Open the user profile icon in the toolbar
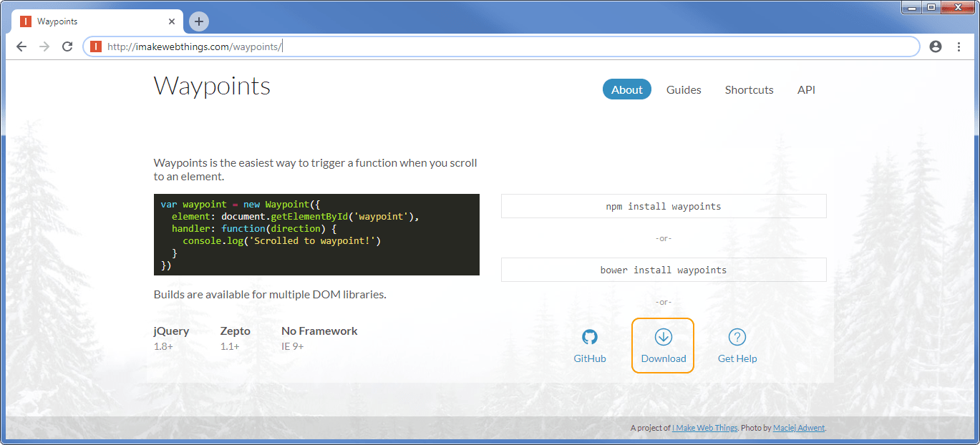The height and width of the screenshot is (445, 980). click(936, 47)
